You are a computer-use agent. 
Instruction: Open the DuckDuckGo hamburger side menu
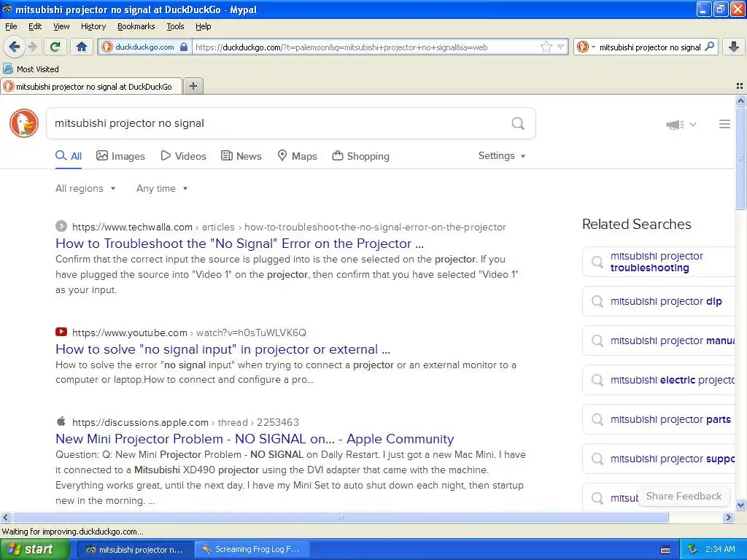724,124
